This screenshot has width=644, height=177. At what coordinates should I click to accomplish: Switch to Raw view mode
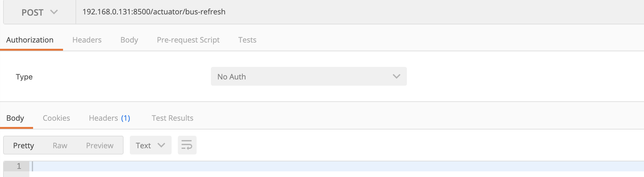coord(60,145)
